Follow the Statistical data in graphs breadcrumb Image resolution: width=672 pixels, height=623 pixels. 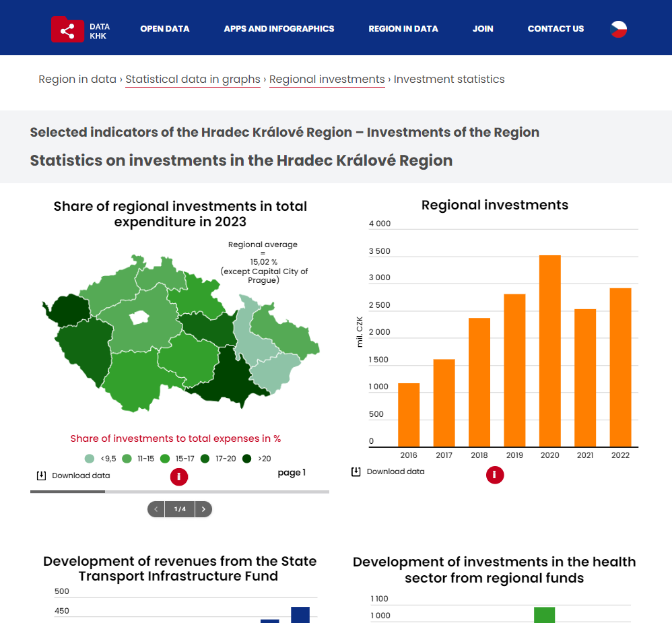pyautogui.click(x=193, y=79)
